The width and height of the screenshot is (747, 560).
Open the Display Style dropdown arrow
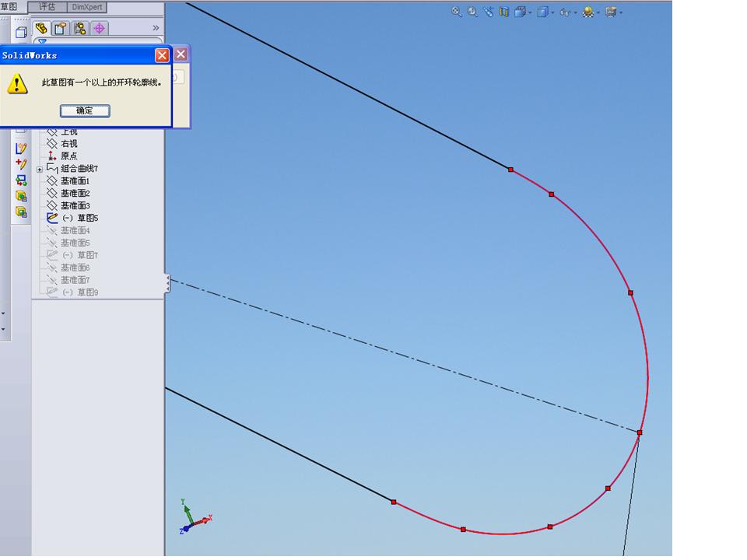(552, 13)
